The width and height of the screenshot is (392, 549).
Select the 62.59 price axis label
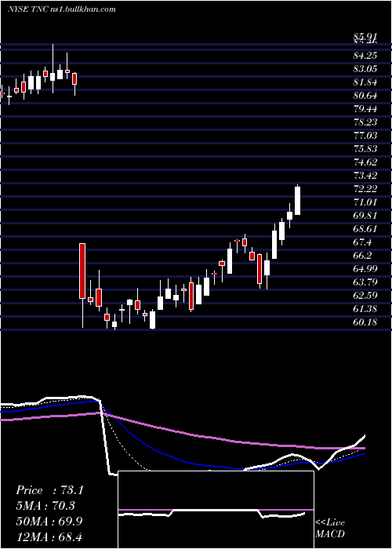(365, 295)
